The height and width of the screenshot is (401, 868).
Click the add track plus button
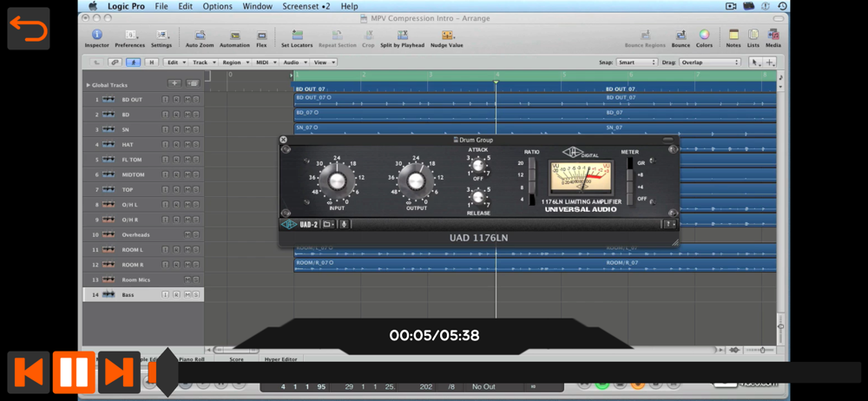pos(174,83)
